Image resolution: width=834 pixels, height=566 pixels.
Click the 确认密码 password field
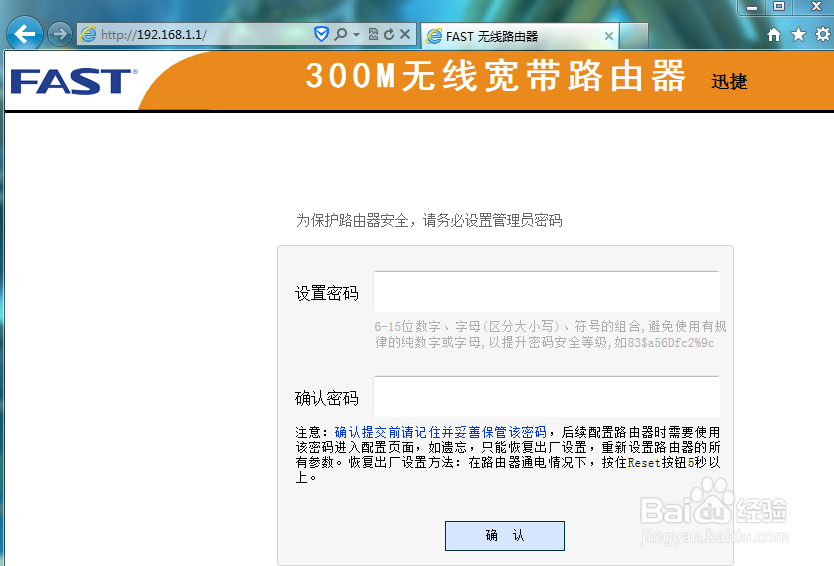(547, 397)
